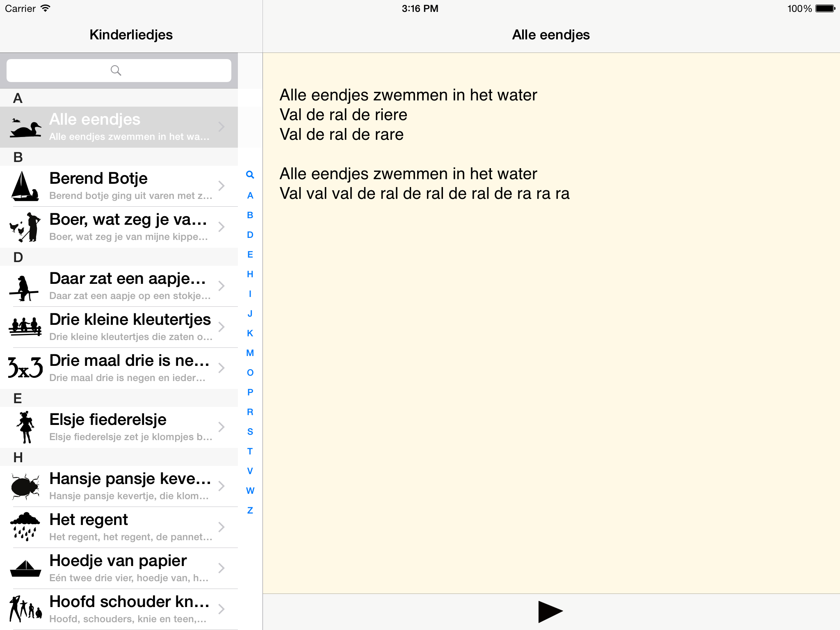Jump to index letter K
This screenshot has height=630, width=840.
pyautogui.click(x=250, y=333)
